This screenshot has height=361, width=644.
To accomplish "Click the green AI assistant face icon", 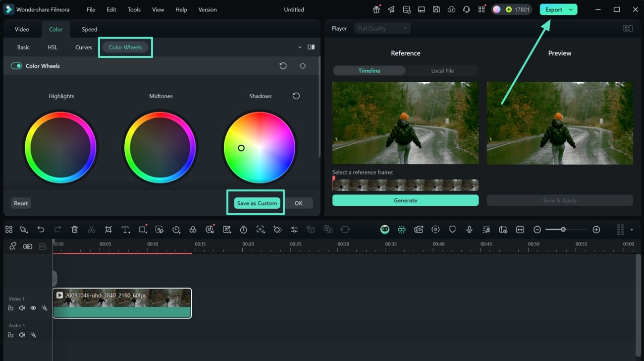I will pos(385,230).
